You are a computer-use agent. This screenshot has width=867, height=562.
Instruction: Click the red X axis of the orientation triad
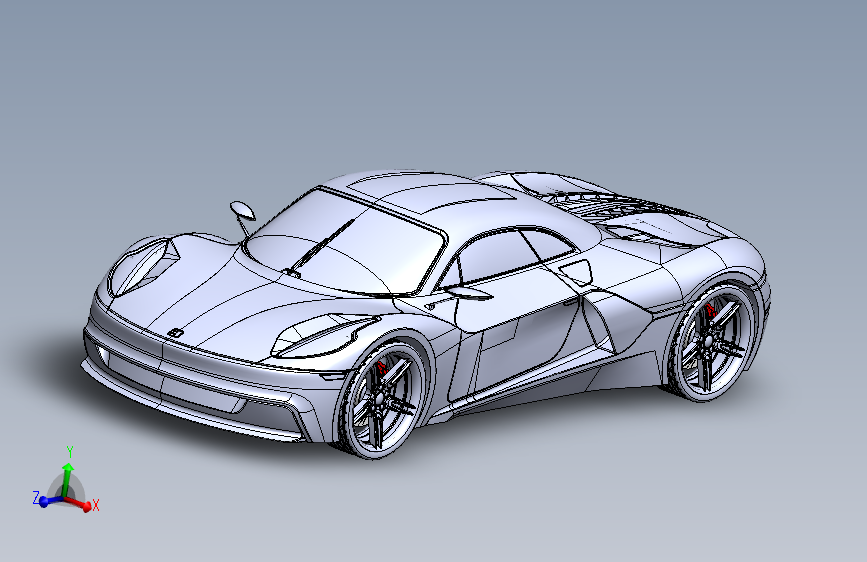(80, 504)
